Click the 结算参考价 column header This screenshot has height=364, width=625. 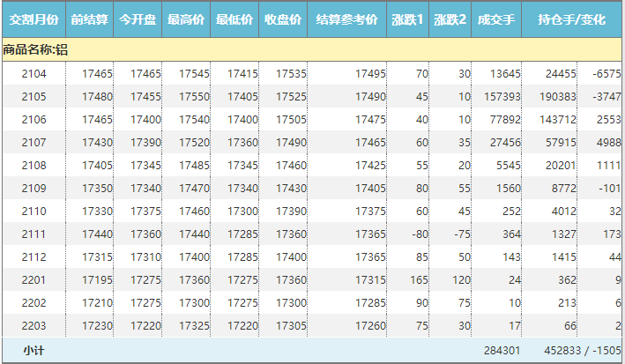coord(346,19)
